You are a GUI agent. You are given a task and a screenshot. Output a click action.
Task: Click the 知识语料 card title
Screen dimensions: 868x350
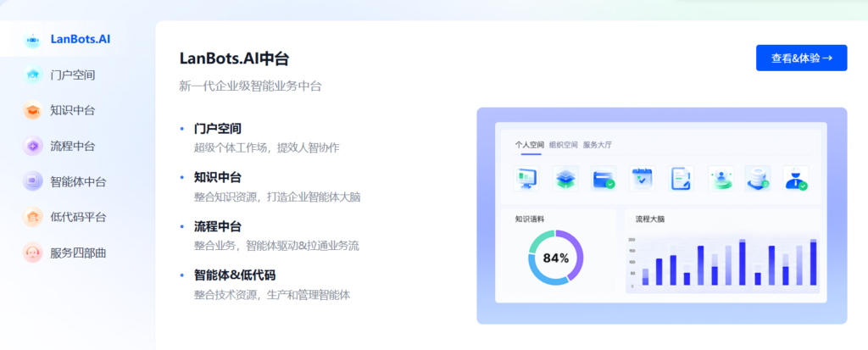coord(529,219)
